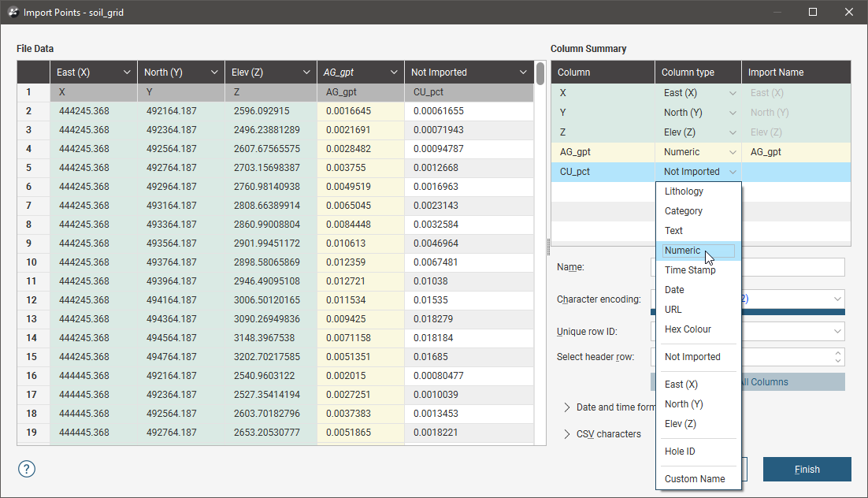Open the AG_gpt file data header dropdown
The image size is (868, 498).
392,72
